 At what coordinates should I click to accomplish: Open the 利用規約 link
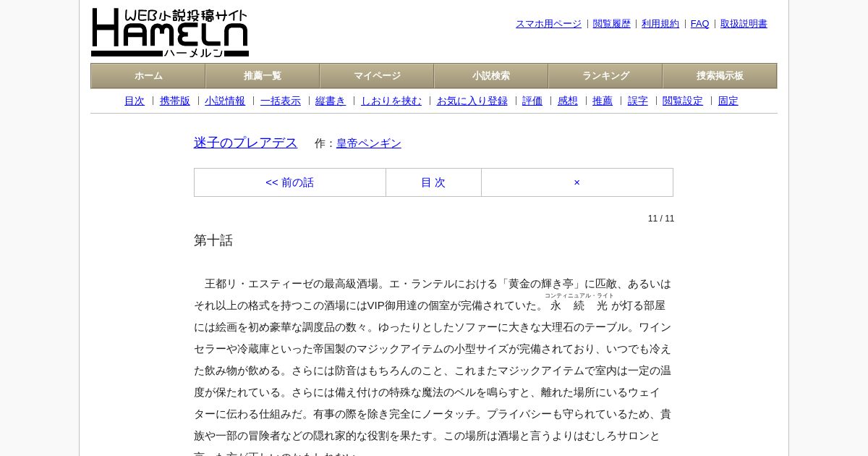coord(660,24)
